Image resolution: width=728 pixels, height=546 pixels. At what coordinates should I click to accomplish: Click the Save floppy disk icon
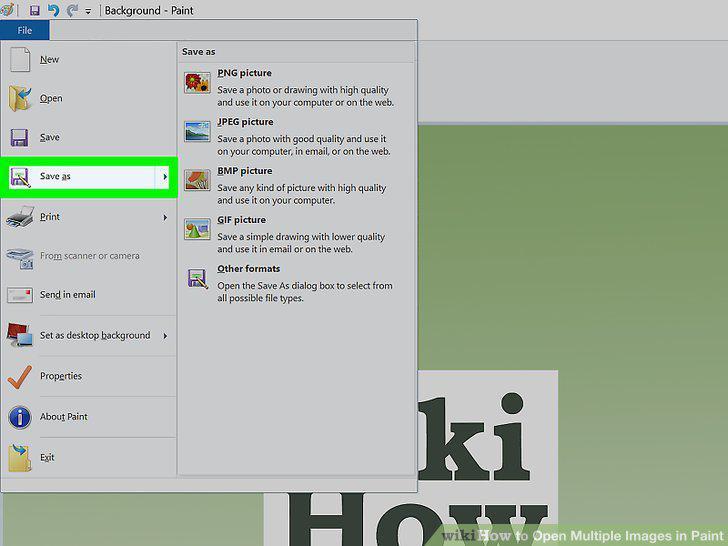point(20,138)
